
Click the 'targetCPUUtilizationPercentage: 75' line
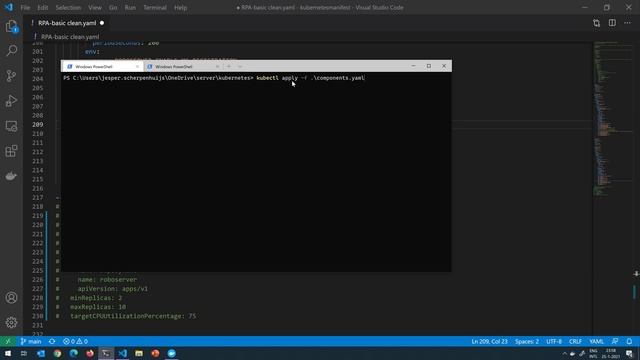click(x=133, y=316)
